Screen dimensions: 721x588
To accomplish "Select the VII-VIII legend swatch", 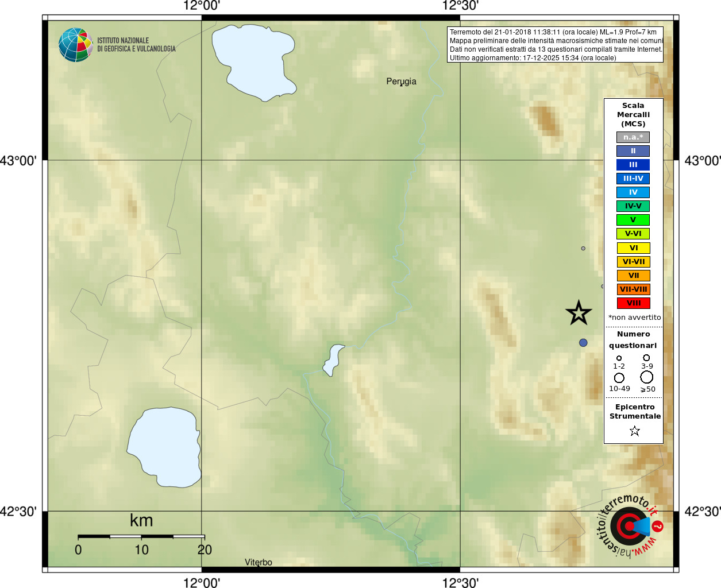I will coord(633,289).
